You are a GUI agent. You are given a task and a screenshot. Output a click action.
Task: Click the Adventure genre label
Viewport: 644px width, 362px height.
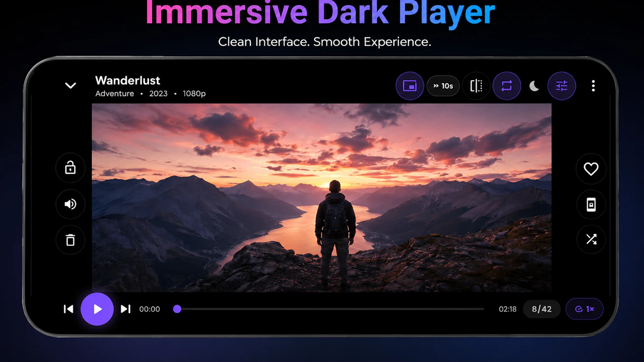click(115, 94)
